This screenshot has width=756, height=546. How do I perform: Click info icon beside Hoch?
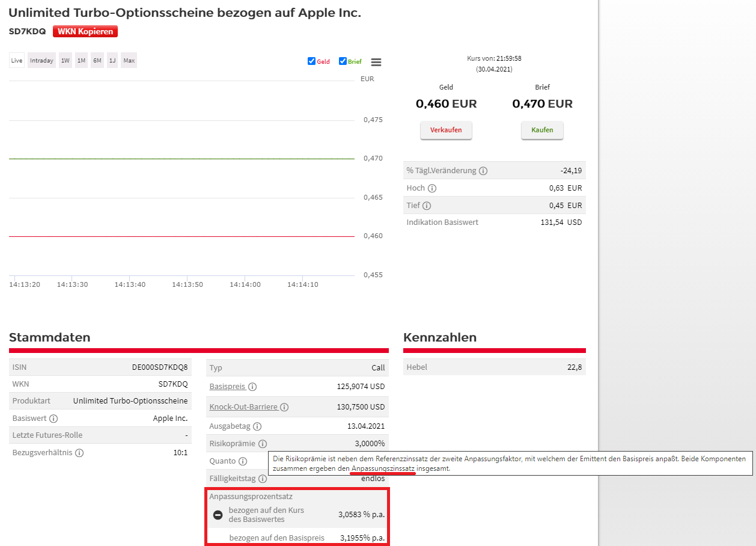(432, 188)
